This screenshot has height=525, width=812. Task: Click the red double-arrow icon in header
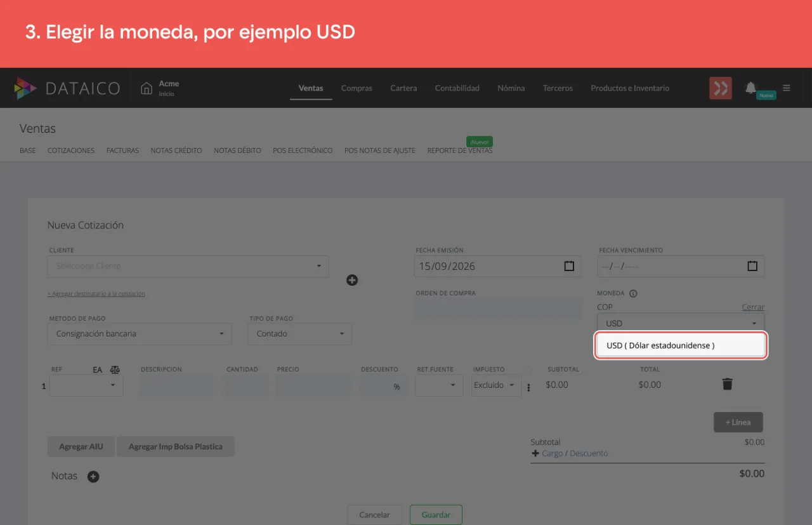pyautogui.click(x=721, y=88)
